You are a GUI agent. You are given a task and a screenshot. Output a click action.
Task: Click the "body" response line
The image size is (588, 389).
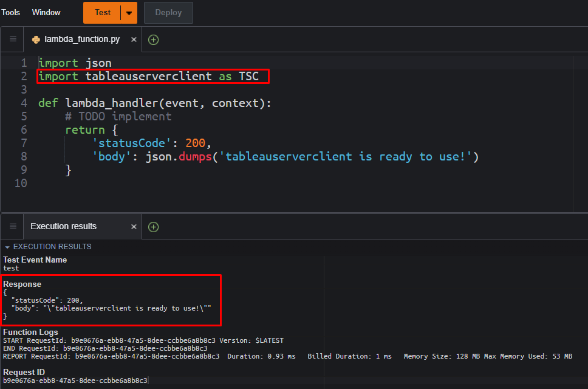pyautogui.click(x=111, y=308)
